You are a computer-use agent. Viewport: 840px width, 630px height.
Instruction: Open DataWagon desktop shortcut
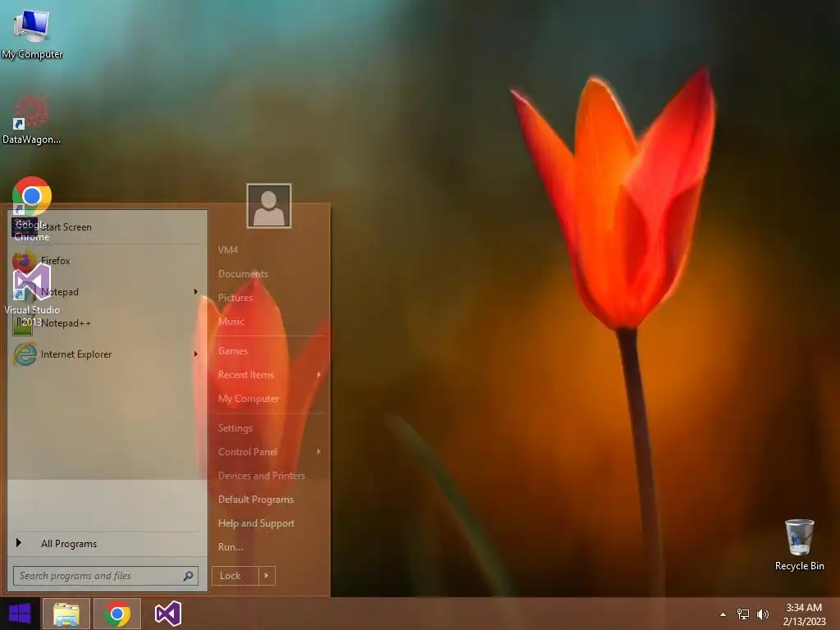32,119
